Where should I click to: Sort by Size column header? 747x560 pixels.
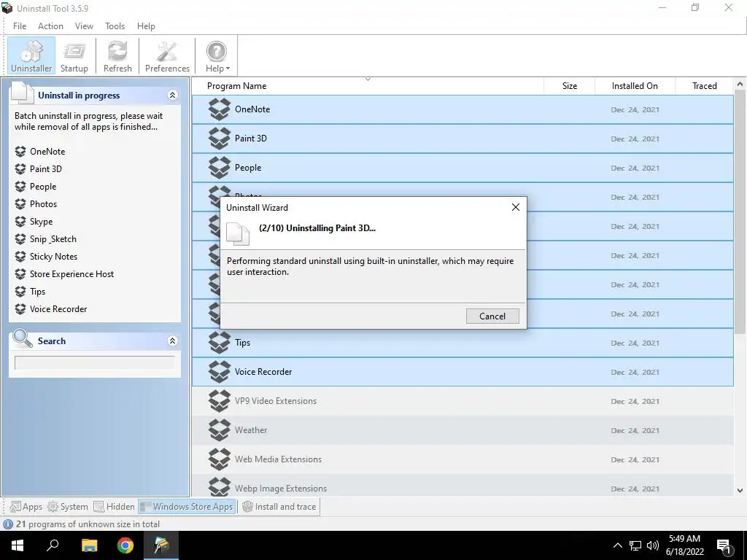coord(569,86)
